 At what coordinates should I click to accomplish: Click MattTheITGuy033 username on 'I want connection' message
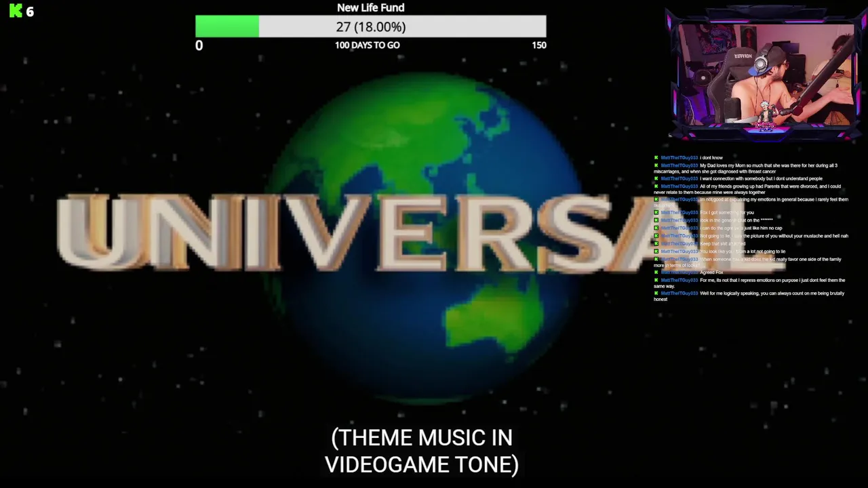tap(679, 179)
